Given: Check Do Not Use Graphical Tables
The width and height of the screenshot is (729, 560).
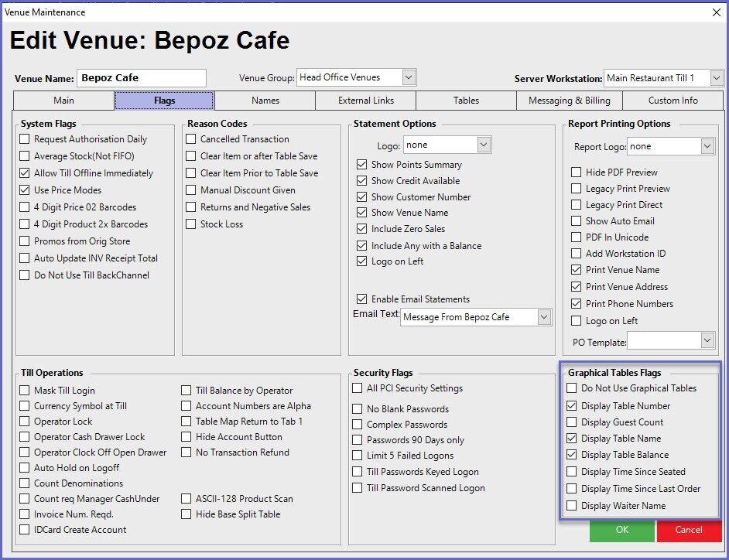Looking at the screenshot, I should (572, 388).
